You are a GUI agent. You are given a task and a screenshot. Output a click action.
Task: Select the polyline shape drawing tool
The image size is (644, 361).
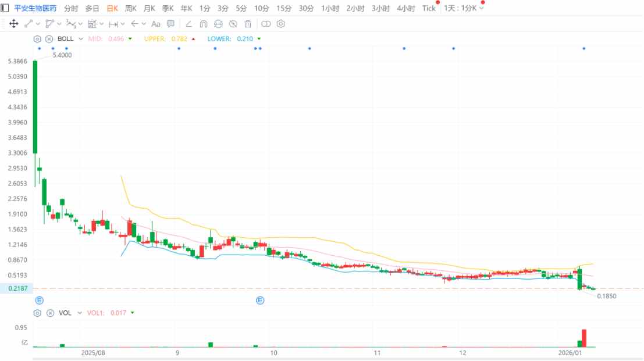click(49, 24)
